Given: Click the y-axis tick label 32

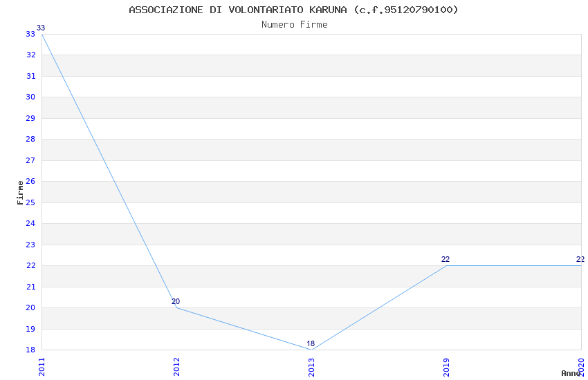Looking at the screenshot, I should (x=30, y=55).
